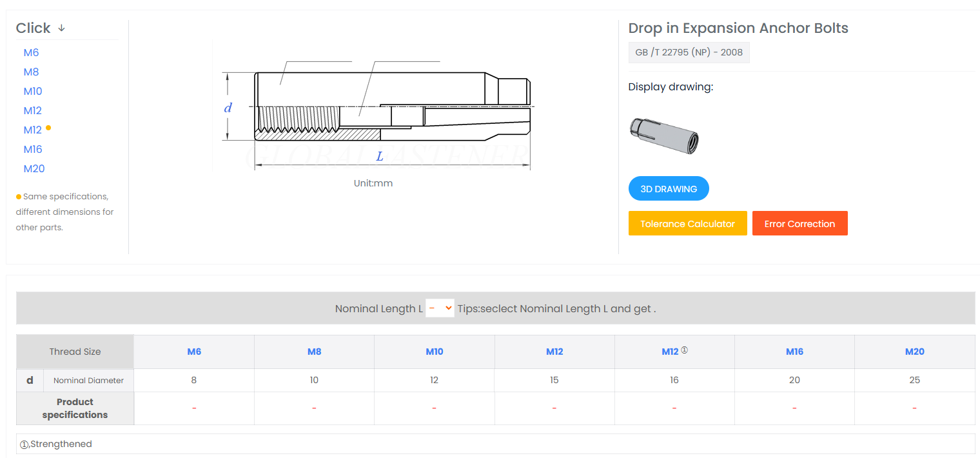Click the Drop in Expansion Anchor Bolts title
Screen dimensions: 980x458
point(738,28)
